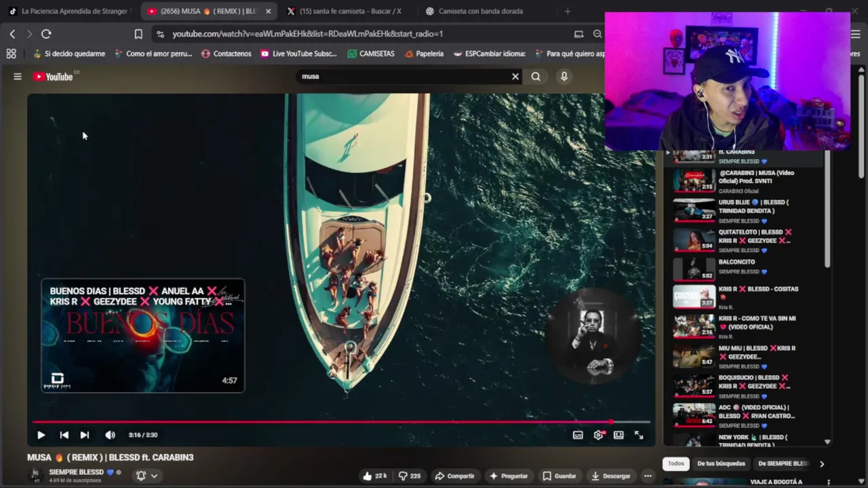Enter full screen mode
This screenshot has width=868, height=488.
click(x=639, y=435)
